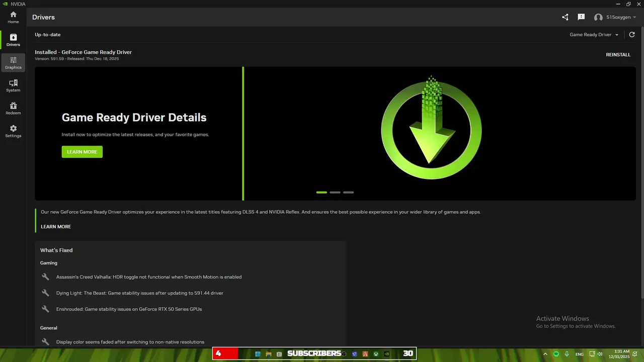Viewport: 644px width, 362px height.
Task: Select the second carousel indicator
Action: pyautogui.click(x=335, y=192)
